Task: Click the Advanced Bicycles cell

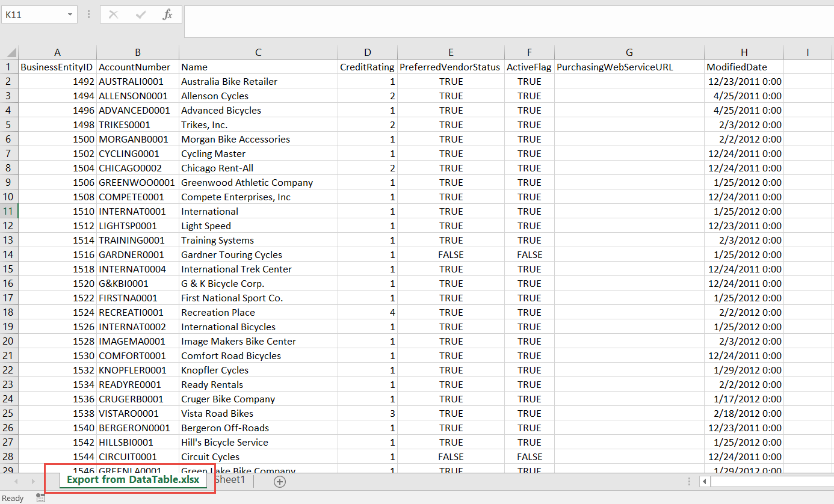Action: click(x=258, y=110)
